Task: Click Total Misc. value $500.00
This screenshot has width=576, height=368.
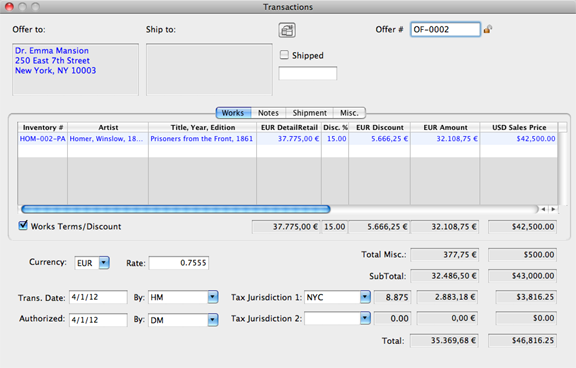Action: pos(522,255)
